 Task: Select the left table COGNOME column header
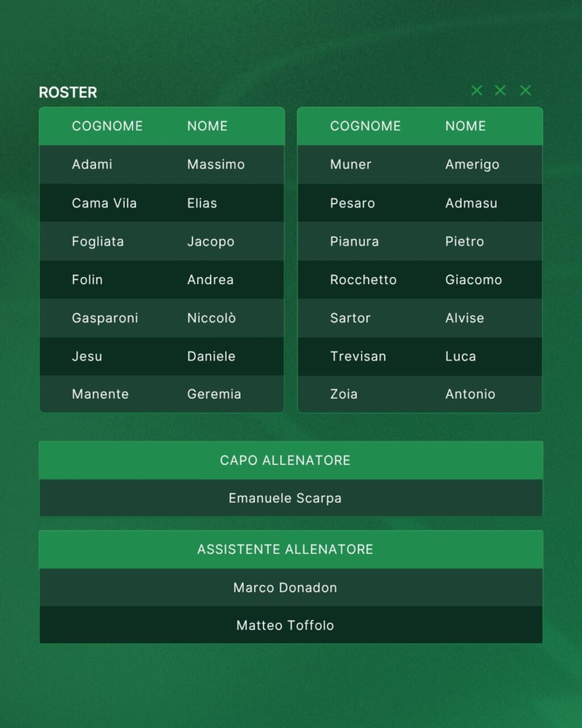(x=107, y=126)
